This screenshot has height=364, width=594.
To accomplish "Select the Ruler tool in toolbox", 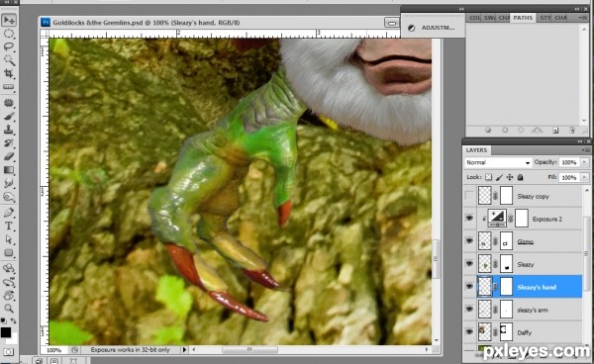I will coord(9,87).
